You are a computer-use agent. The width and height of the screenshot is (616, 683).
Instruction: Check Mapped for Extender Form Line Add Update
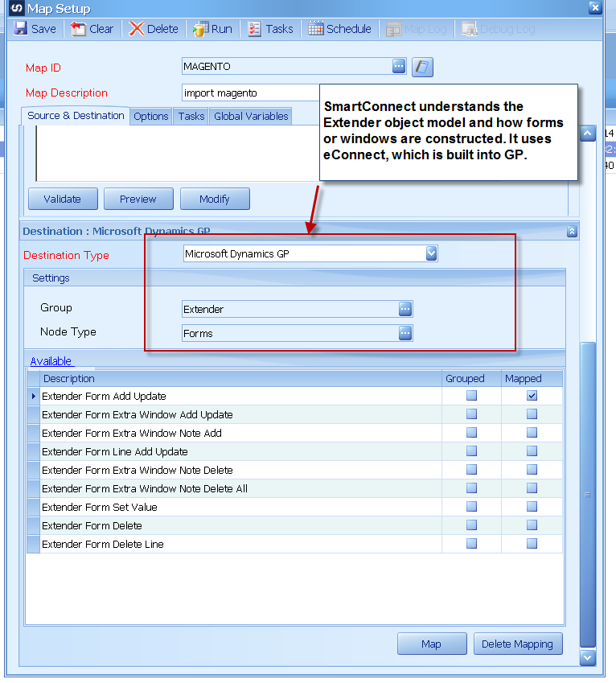pos(532,451)
